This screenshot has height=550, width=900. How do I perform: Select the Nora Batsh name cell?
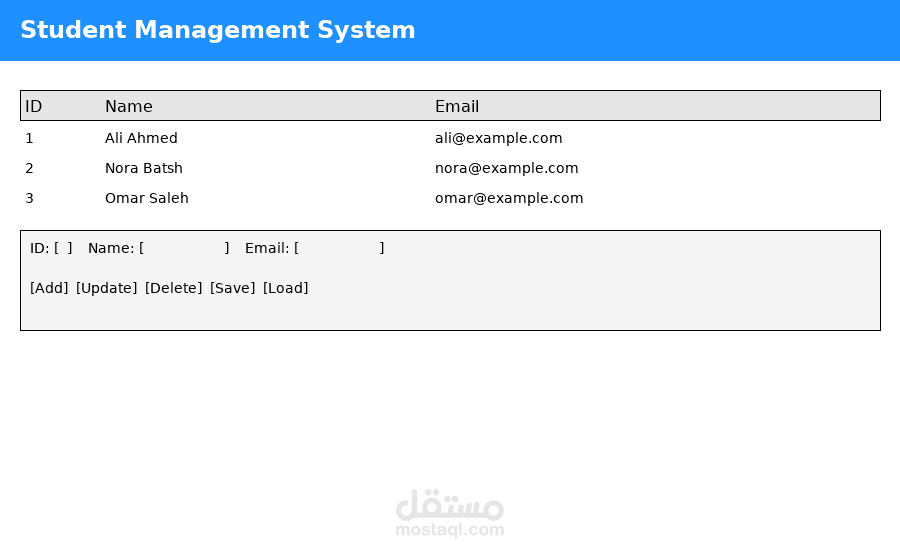(x=143, y=168)
